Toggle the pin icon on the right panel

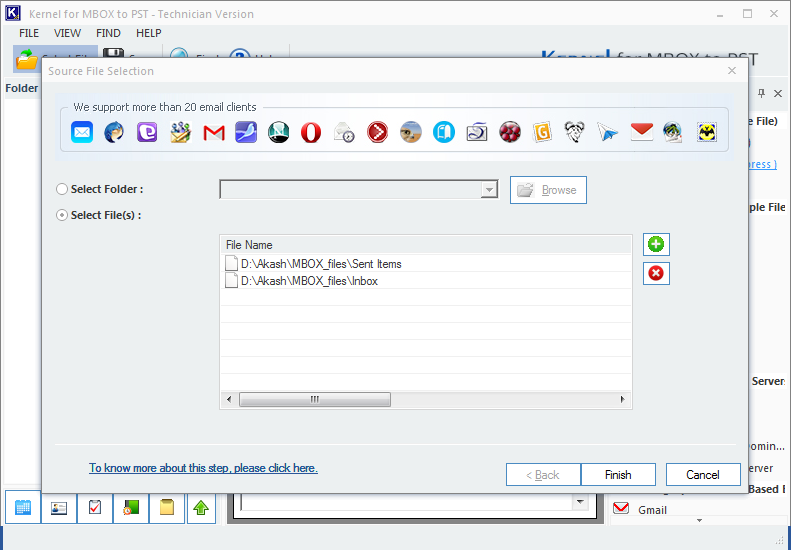[762, 93]
